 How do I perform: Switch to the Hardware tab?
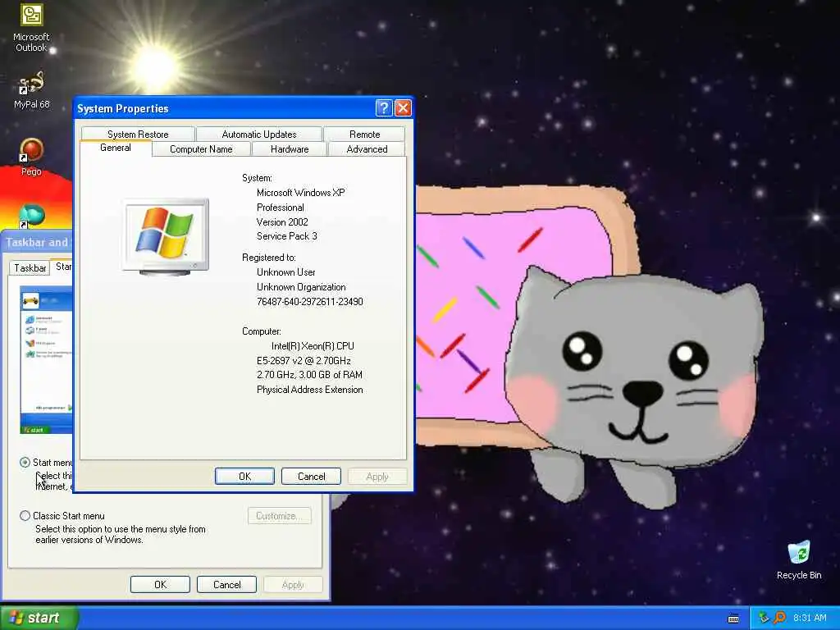click(290, 149)
